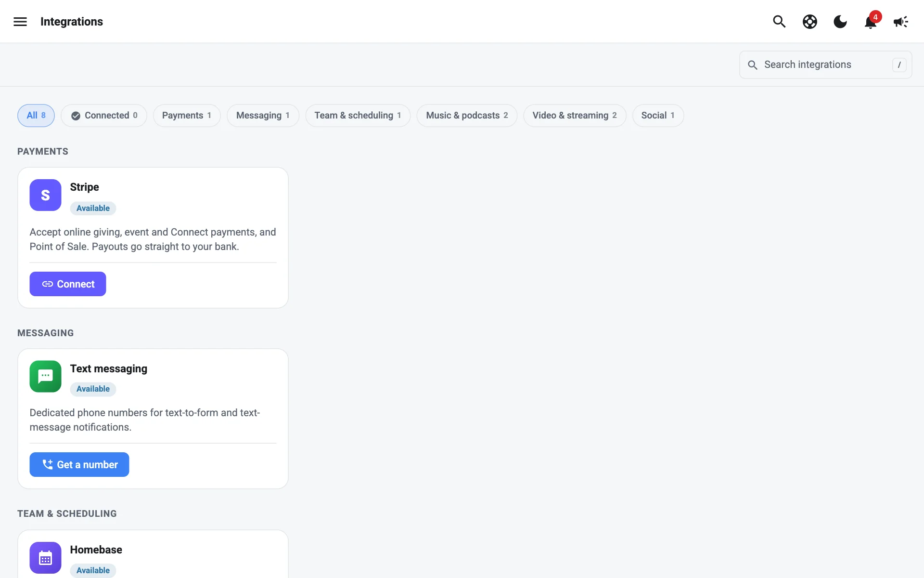Click the PAYMENTS section heading

click(43, 152)
